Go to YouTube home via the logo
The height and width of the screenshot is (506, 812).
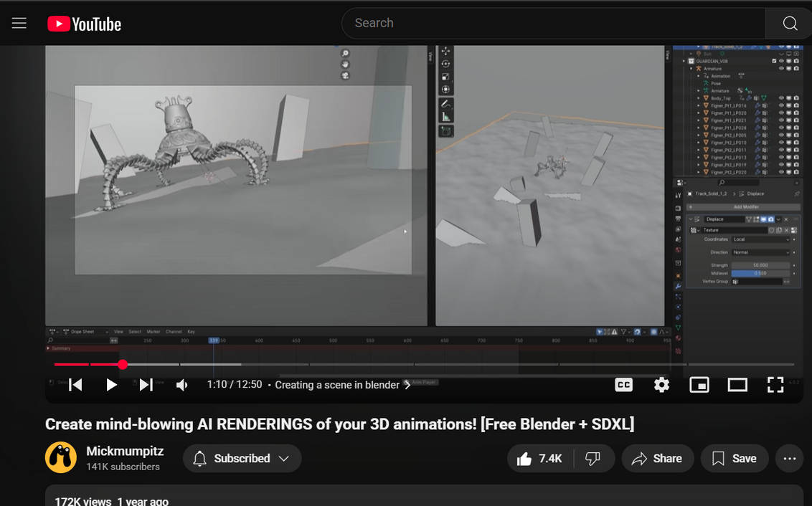click(x=85, y=24)
